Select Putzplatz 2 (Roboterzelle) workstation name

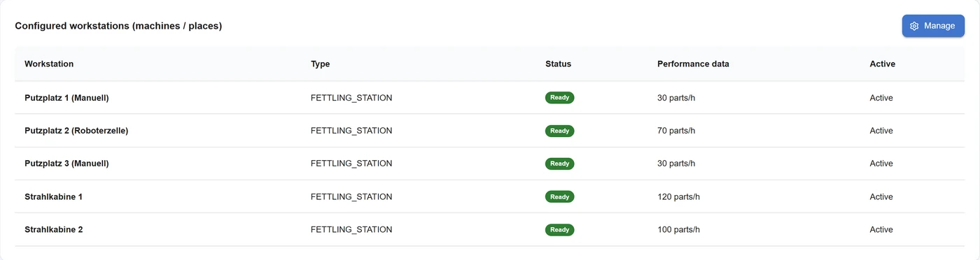point(76,131)
